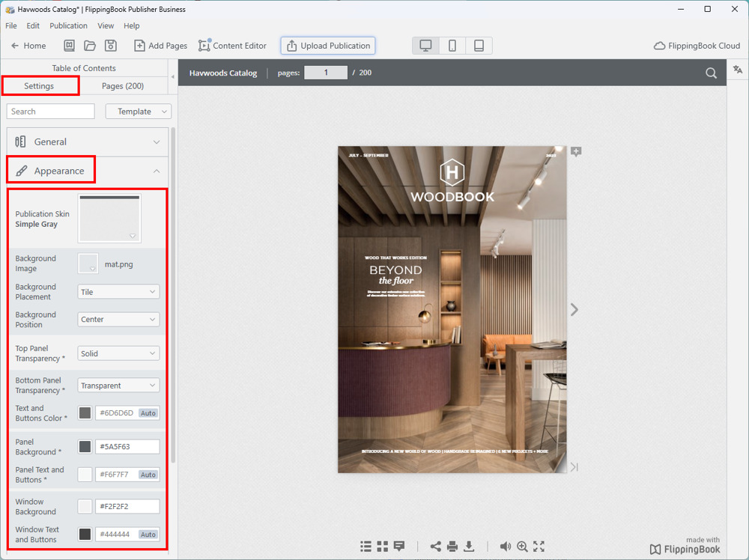This screenshot has height=560, width=749.
Task: Switch to the Table of Contents tab
Action: pos(84,68)
